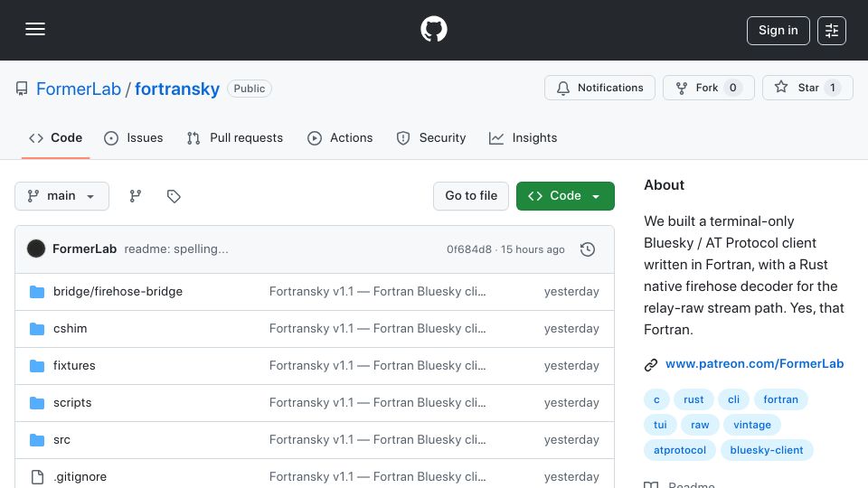Click the Star count badge
Image resolution: width=868 pixels, height=488 pixels.
pyautogui.click(x=832, y=88)
